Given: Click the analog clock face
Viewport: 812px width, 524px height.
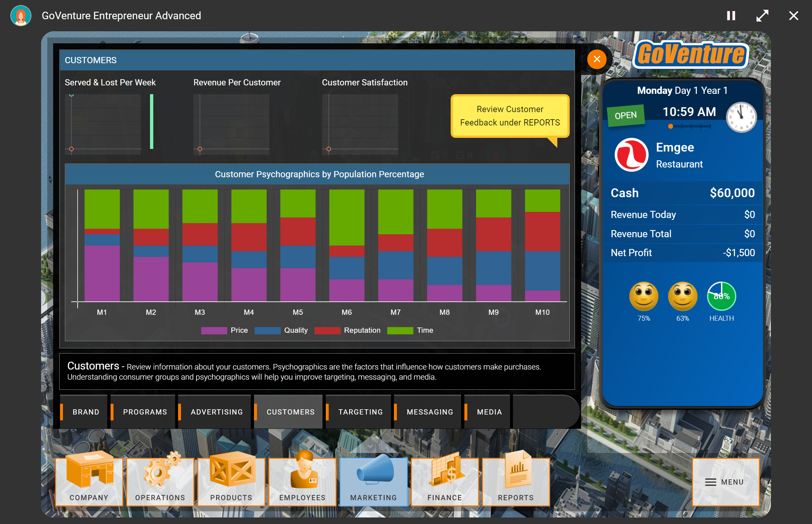Looking at the screenshot, I should pyautogui.click(x=742, y=117).
